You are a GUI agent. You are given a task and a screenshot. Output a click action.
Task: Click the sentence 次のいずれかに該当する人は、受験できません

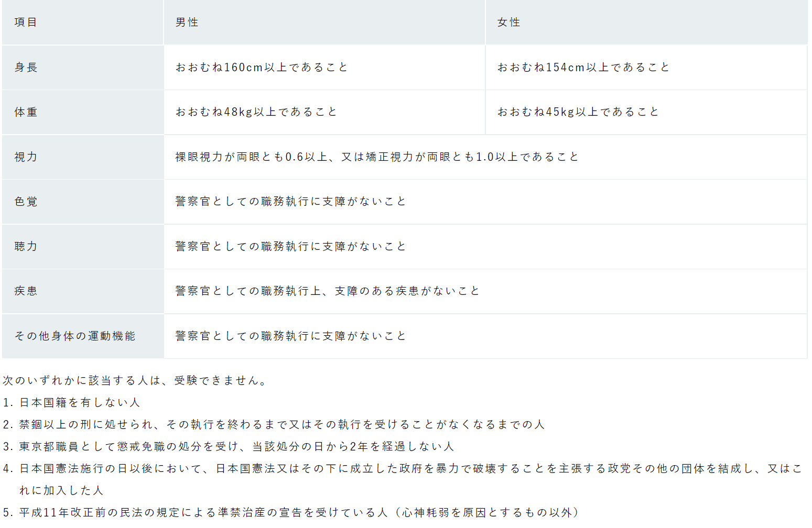click(x=136, y=381)
